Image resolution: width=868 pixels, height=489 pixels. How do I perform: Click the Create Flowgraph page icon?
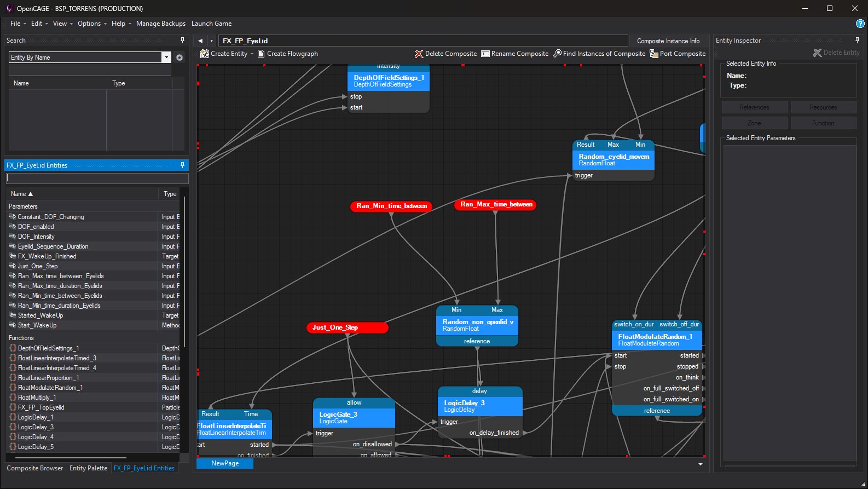pyautogui.click(x=261, y=54)
